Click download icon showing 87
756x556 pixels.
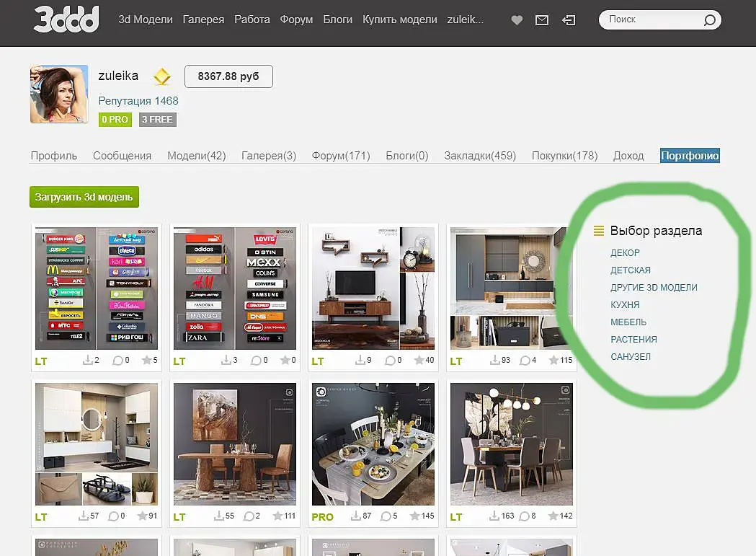tap(356, 516)
